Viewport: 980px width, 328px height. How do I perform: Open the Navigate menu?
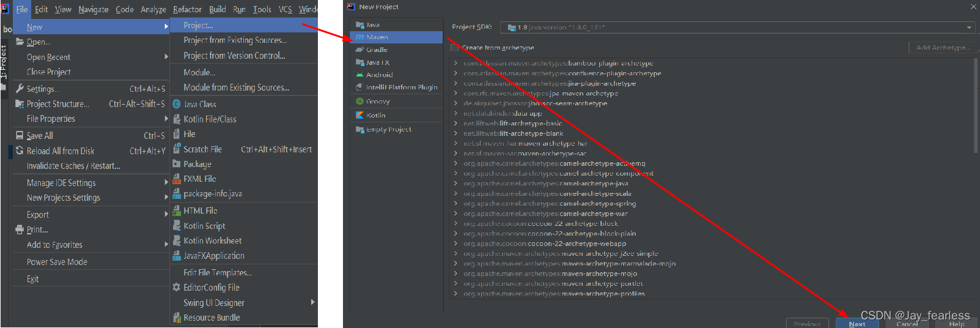tap(94, 9)
